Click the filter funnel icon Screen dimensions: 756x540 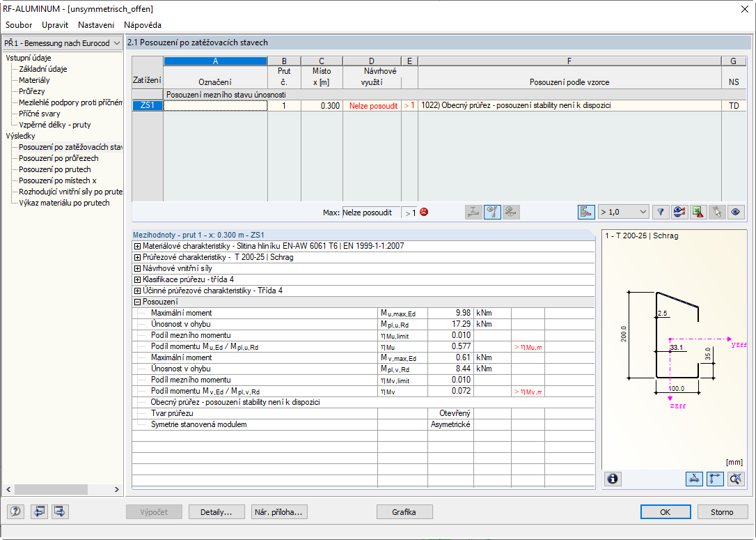[661, 212]
